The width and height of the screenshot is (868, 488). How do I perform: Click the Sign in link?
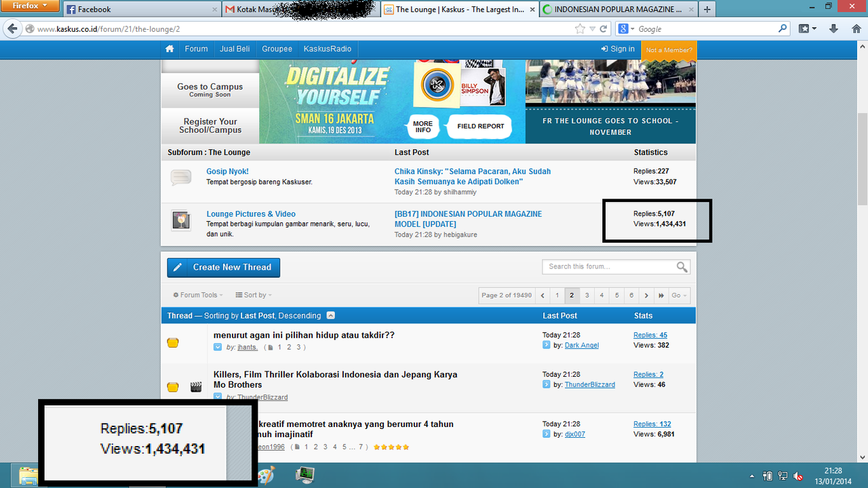click(618, 49)
